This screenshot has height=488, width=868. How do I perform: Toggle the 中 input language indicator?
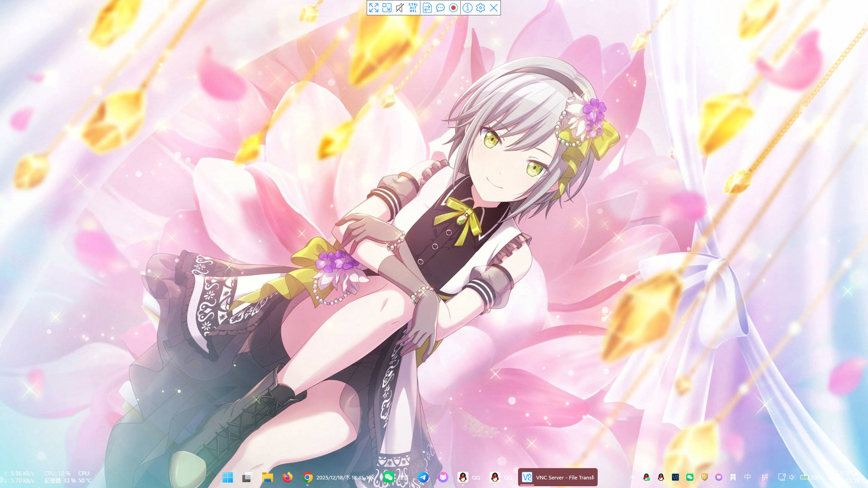pyautogui.click(x=748, y=477)
